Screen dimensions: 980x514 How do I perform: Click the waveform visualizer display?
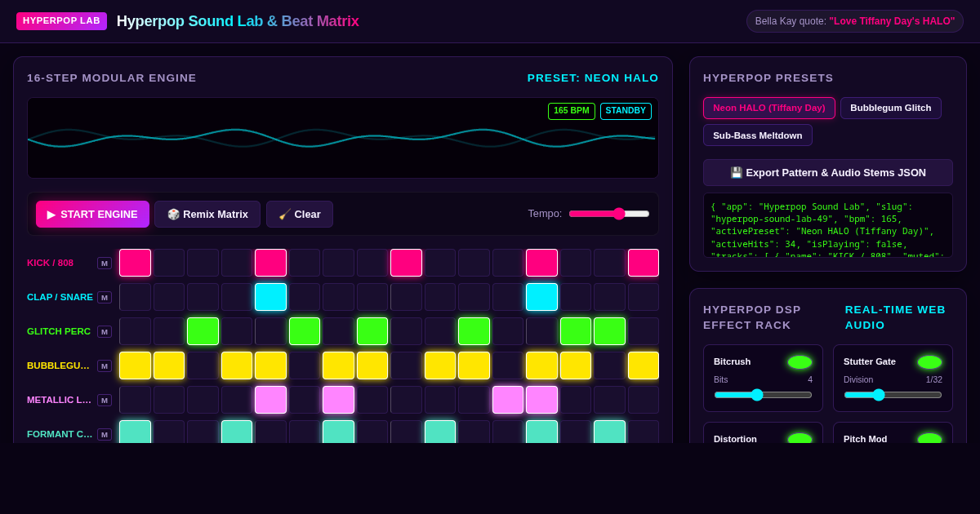click(343, 138)
